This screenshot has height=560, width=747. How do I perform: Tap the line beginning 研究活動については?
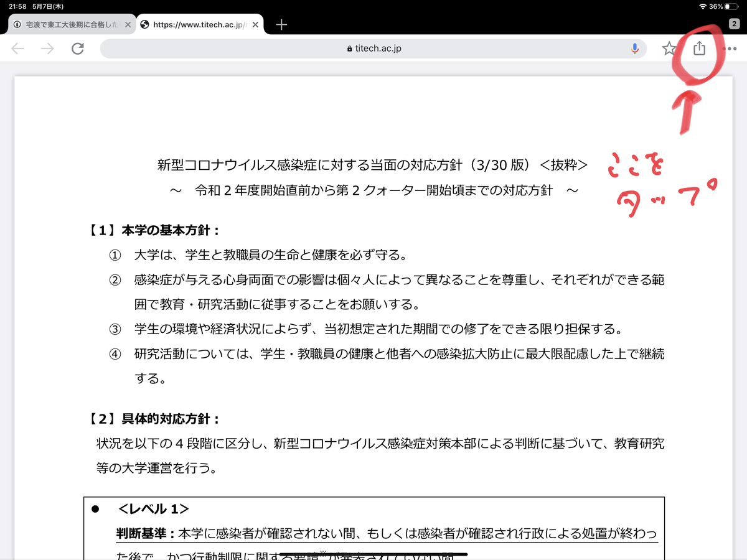pyautogui.click(x=399, y=354)
